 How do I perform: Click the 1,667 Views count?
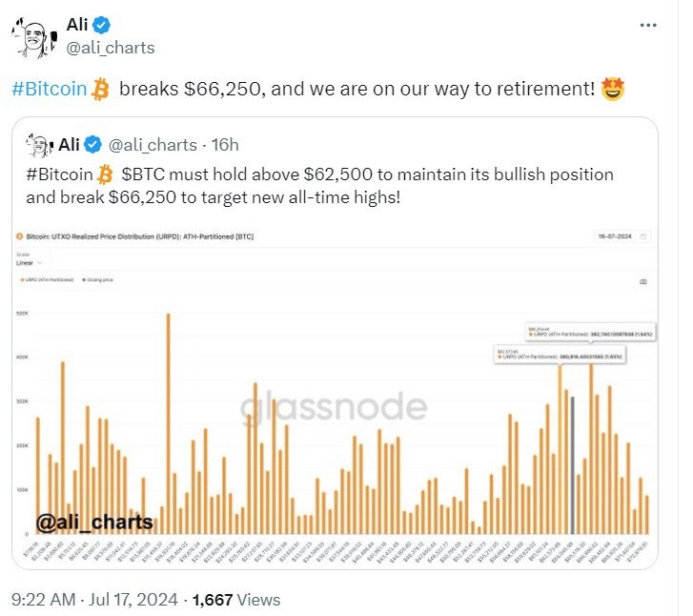236,599
